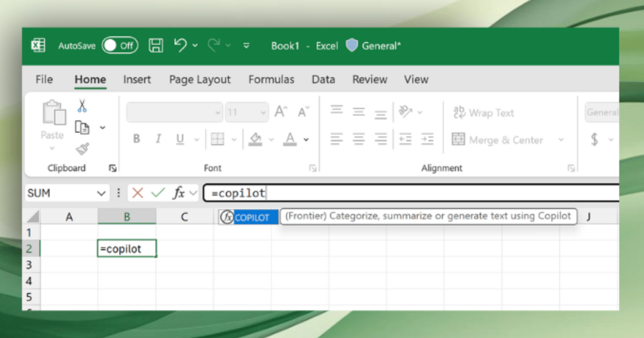This screenshot has width=644, height=338.
Task: Toggle Italic formatting button
Action: (x=158, y=139)
